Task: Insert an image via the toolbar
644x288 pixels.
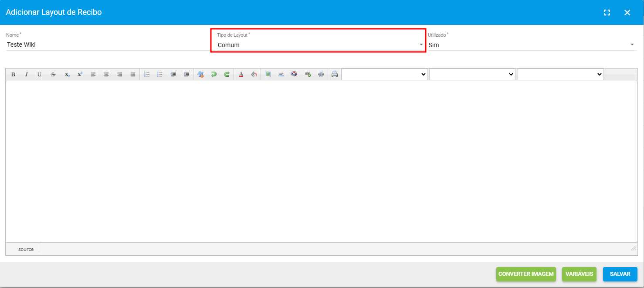Action: 268,75
